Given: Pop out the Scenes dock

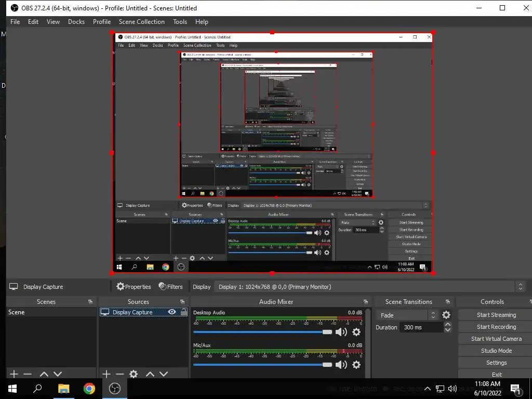Looking at the screenshot, I should pyautogui.click(x=90, y=302).
